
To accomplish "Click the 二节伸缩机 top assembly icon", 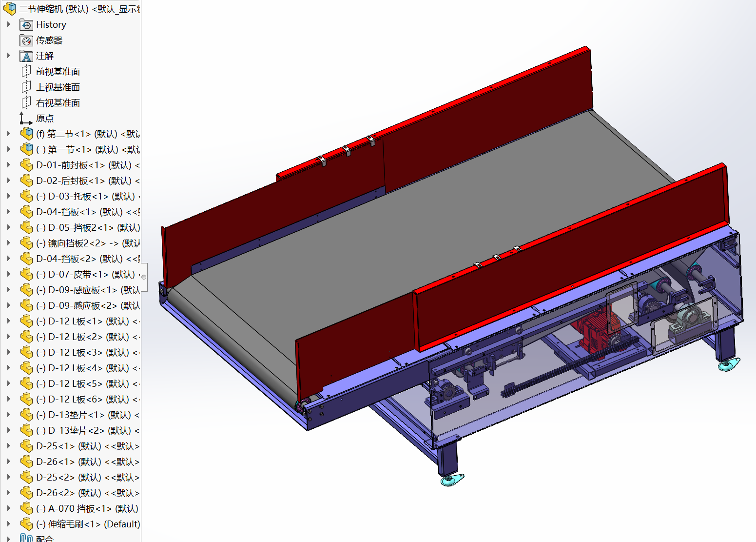I will point(9,9).
